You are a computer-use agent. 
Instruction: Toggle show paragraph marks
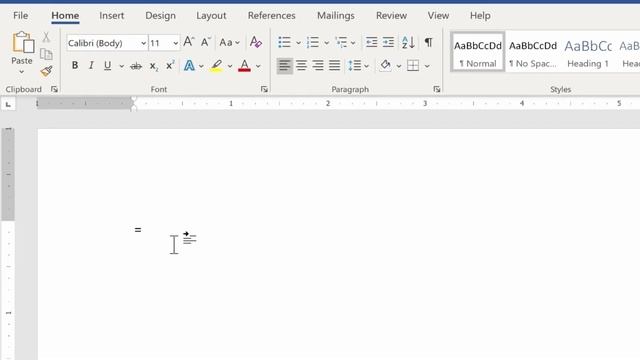(x=429, y=42)
